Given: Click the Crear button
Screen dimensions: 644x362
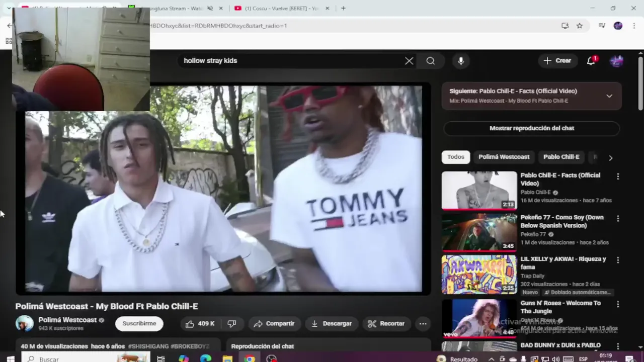Looking at the screenshot, I should pyautogui.click(x=557, y=61).
